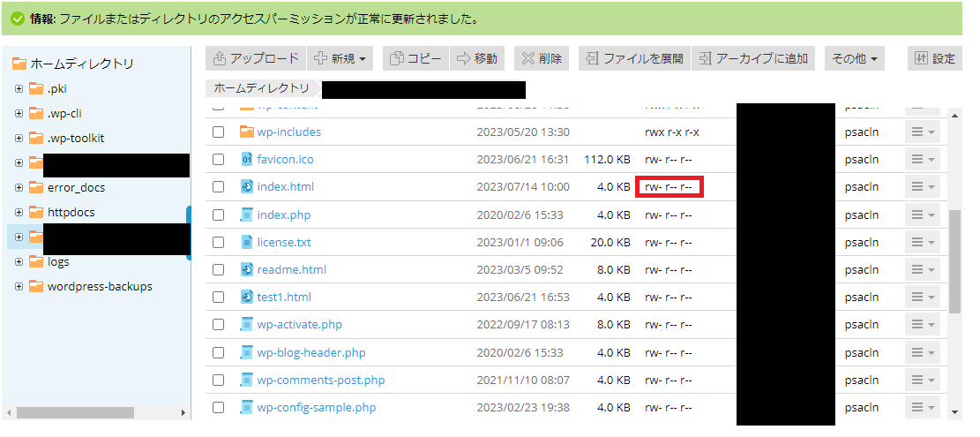
Task: Open the wp-includes folder link
Action: coord(288,132)
